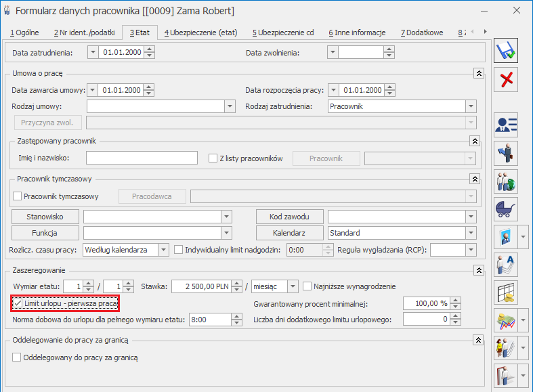This screenshot has height=392, width=533.
Task: Open dropdown arrow beside money chart icon
Action: click(x=523, y=320)
